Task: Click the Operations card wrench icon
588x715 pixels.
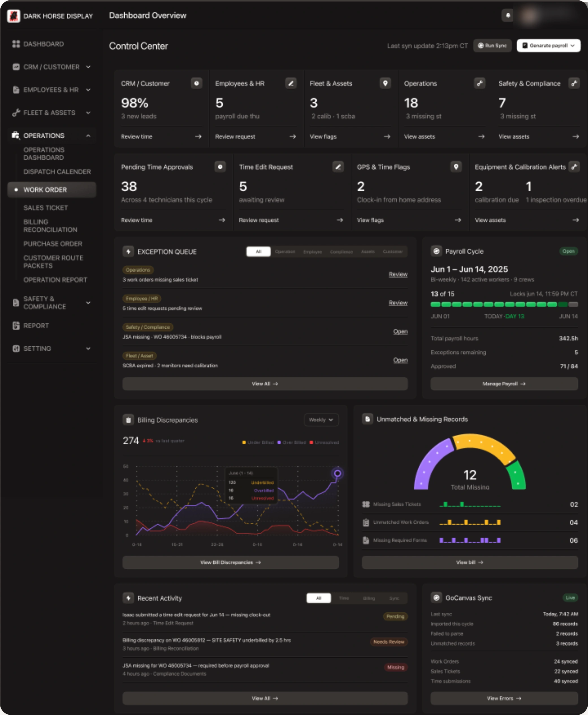Action: click(x=480, y=83)
